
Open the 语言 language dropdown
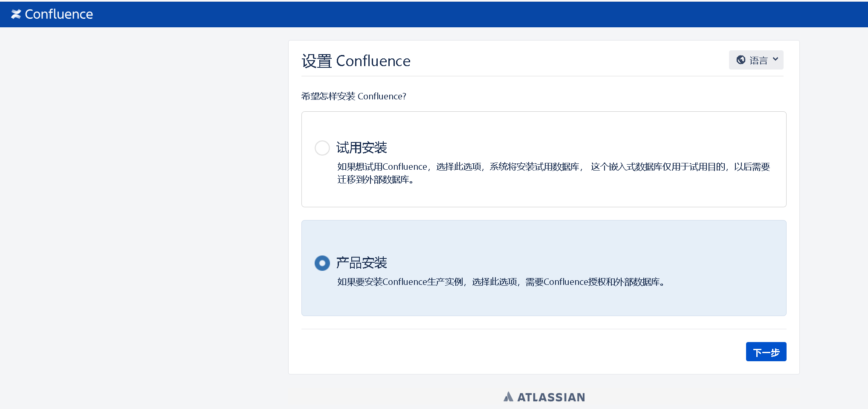[756, 60]
